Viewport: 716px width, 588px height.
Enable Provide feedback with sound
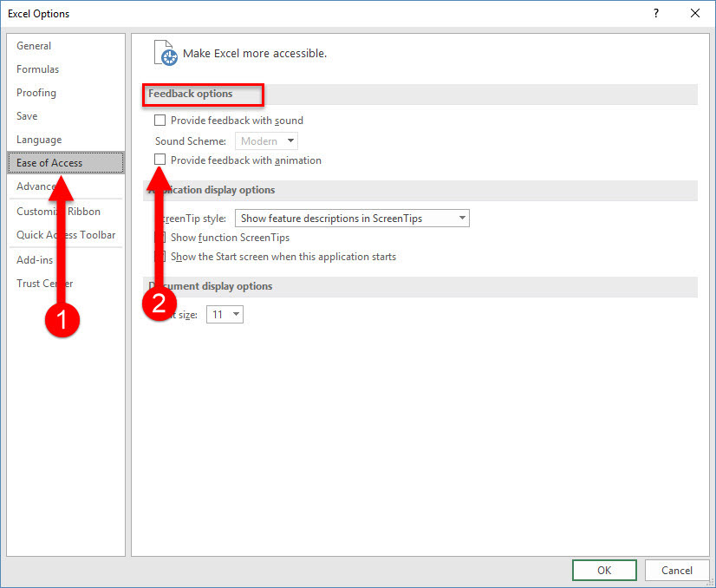point(159,121)
